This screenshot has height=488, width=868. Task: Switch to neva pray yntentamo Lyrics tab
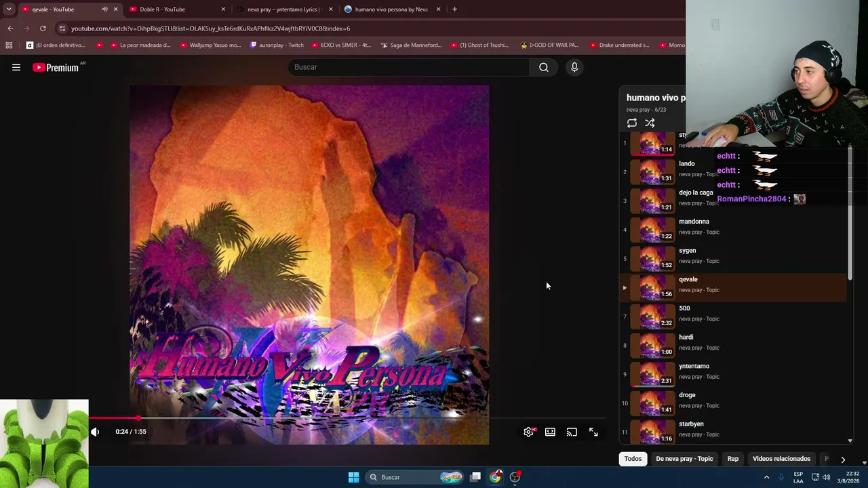point(283,9)
